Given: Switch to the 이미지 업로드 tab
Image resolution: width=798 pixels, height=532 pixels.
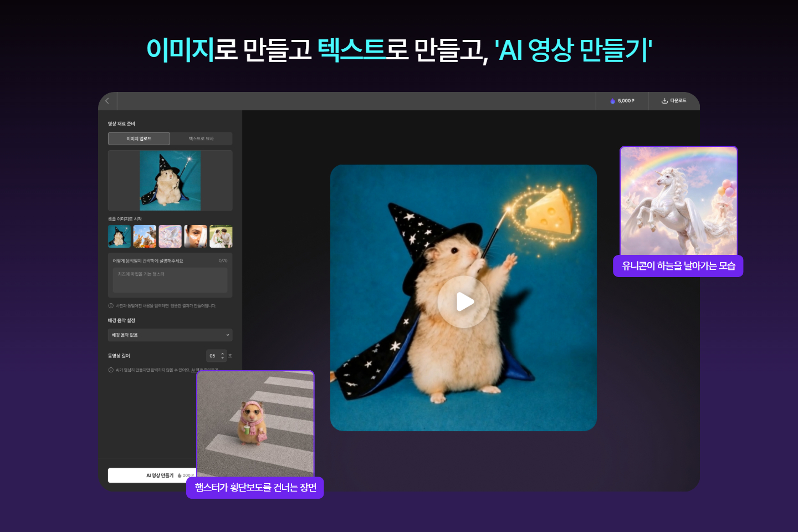Looking at the screenshot, I should click(x=139, y=139).
